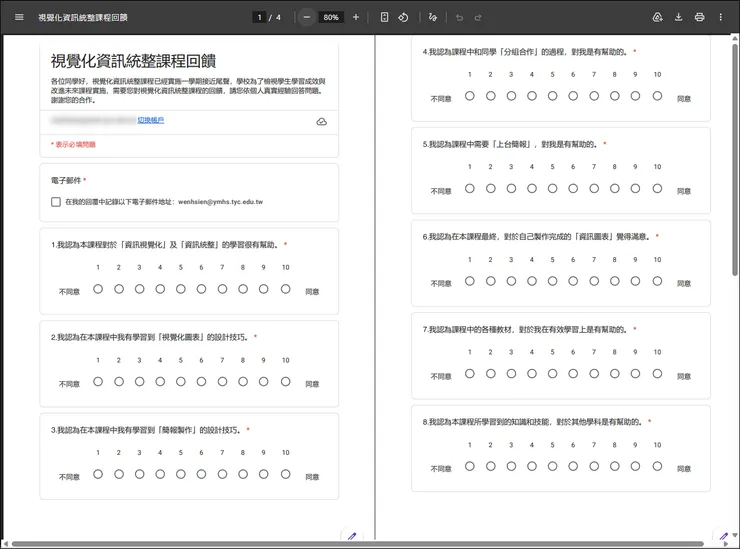This screenshot has width=740, height=549.
Task: Click the pencil icon below the left page
Action: (352, 536)
